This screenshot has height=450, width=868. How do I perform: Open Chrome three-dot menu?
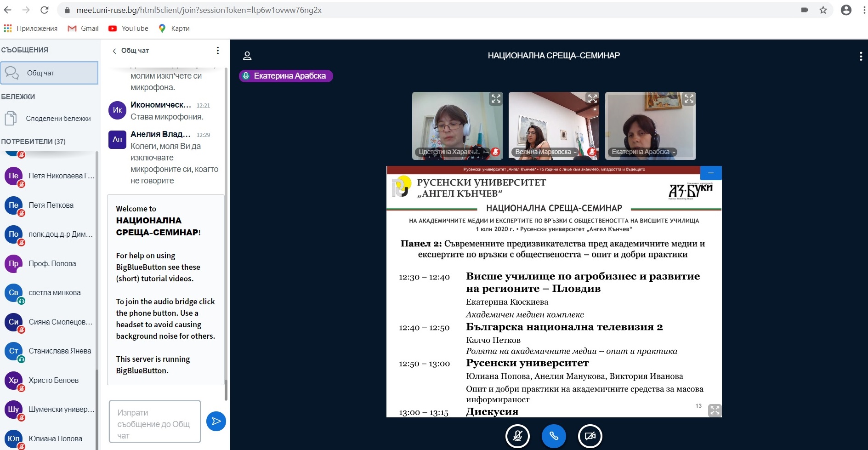point(863,10)
